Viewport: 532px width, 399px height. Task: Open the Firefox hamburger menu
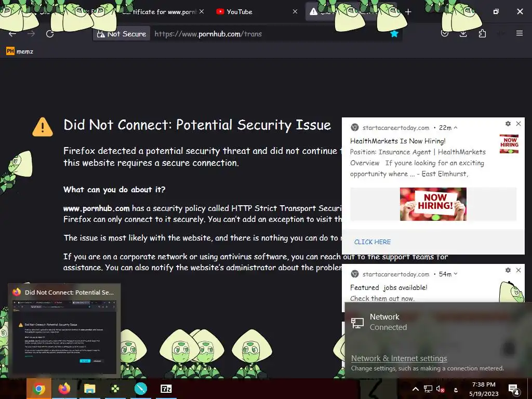coord(519,33)
